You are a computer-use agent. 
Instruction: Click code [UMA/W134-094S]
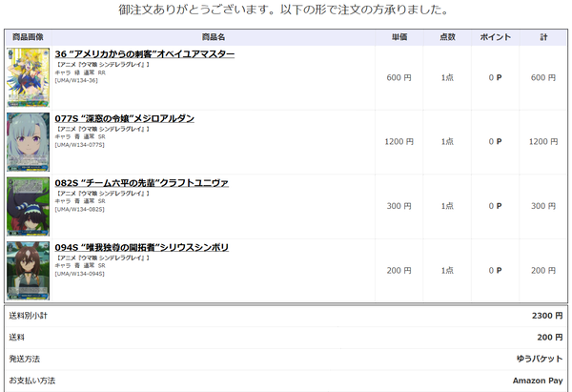tap(79, 274)
